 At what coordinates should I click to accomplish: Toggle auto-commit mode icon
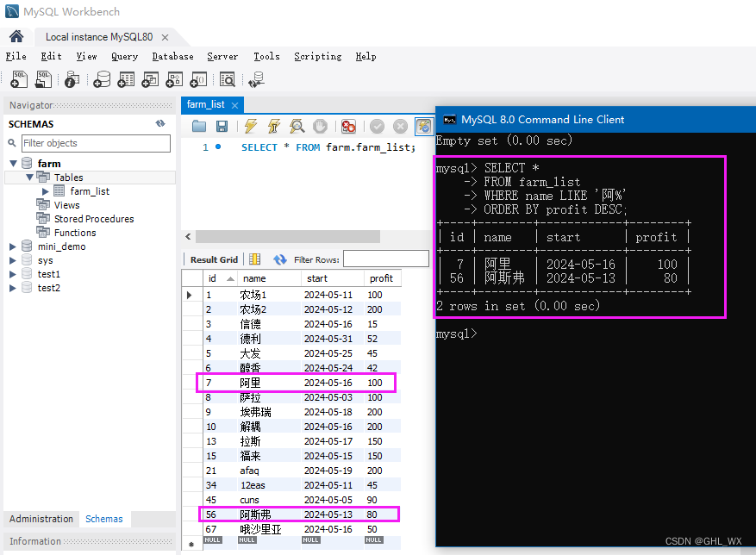(424, 127)
